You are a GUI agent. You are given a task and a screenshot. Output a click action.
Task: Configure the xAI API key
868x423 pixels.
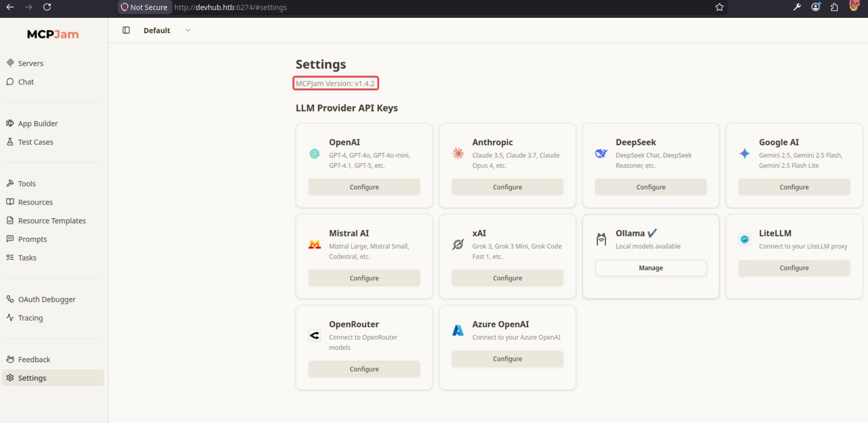tap(507, 278)
